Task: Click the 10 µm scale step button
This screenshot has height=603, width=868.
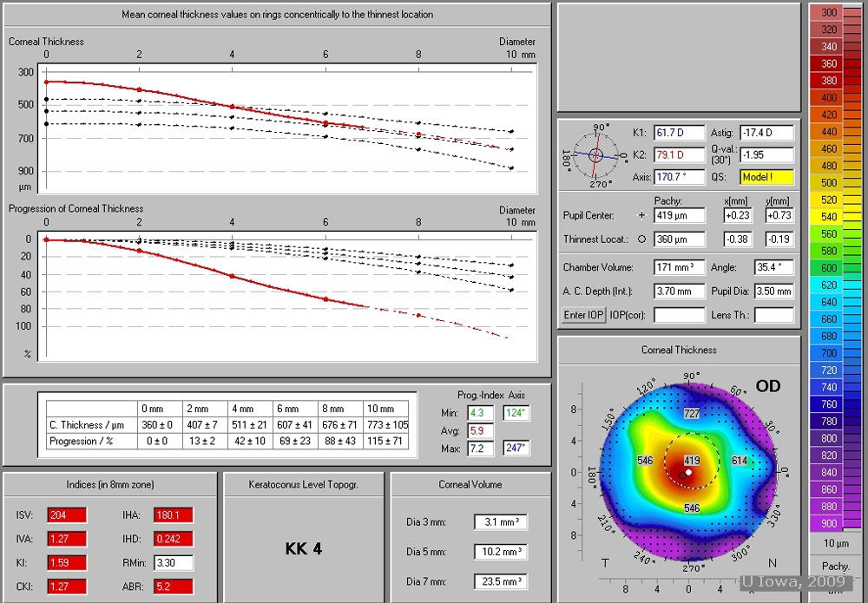Action: click(835, 544)
